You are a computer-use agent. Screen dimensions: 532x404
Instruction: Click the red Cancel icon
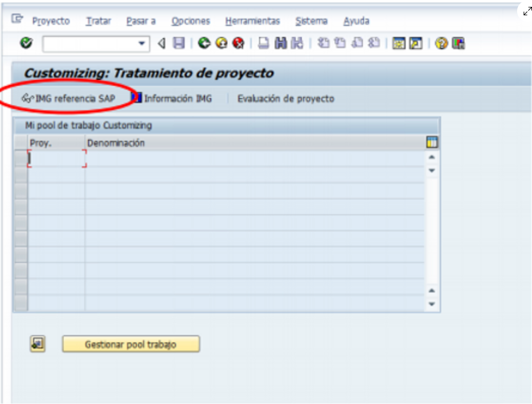coord(239,43)
